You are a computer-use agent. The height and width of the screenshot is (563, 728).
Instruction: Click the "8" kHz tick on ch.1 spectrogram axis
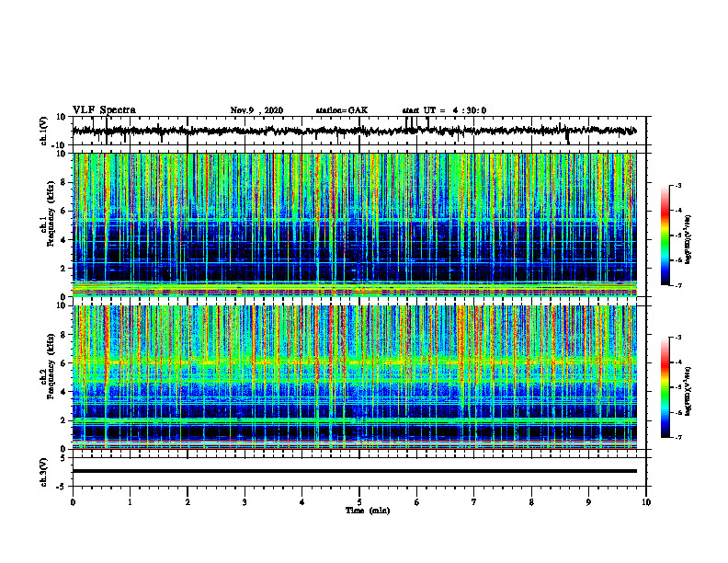[x=63, y=182]
